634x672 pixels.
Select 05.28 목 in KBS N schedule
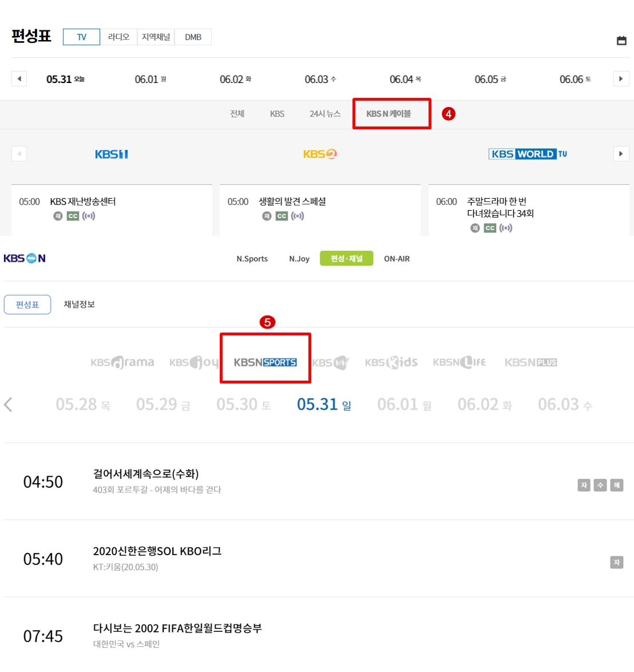click(x=82, y=405)
